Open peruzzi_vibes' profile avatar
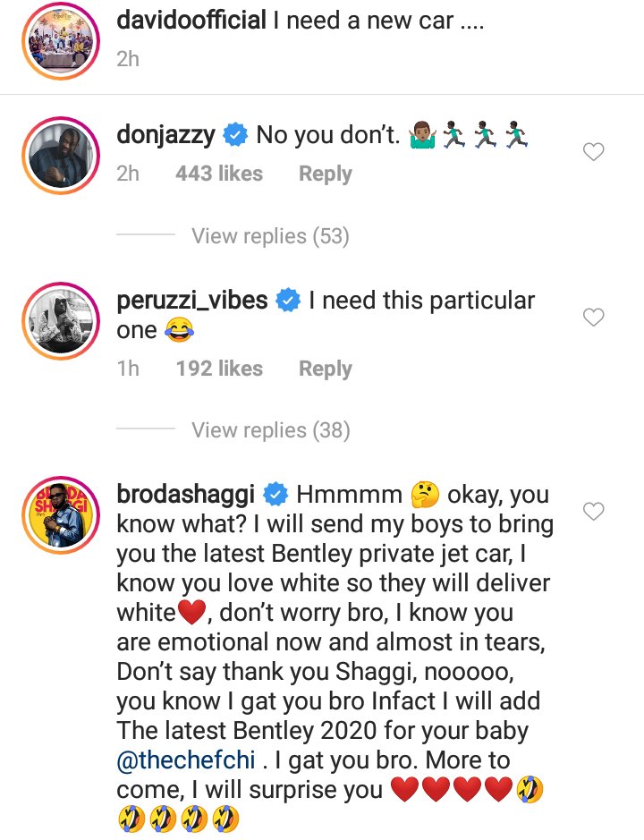The image size is (644, 840). click(60, 318)
